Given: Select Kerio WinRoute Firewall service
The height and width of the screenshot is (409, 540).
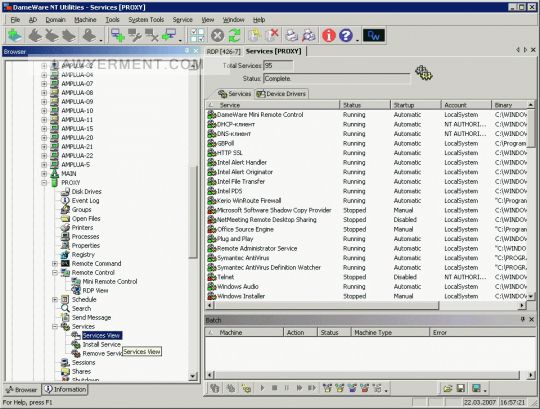Looking at the screenshot, I should coord(367,200).
